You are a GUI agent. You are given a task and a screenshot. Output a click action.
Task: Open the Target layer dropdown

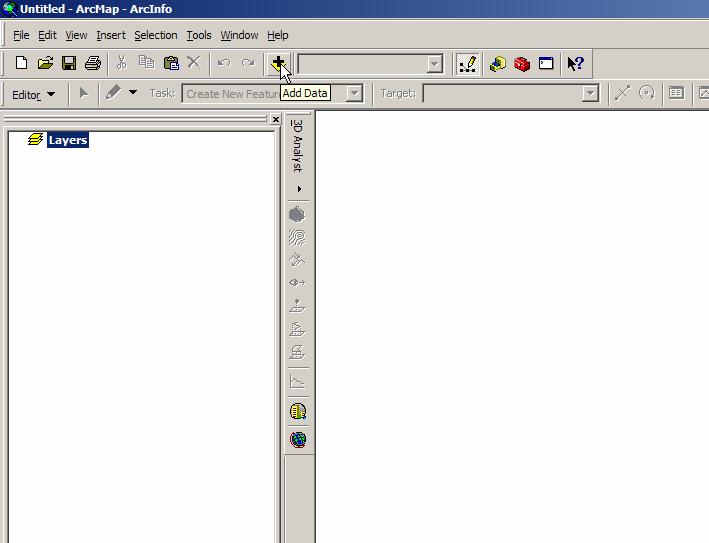(590, 94)
